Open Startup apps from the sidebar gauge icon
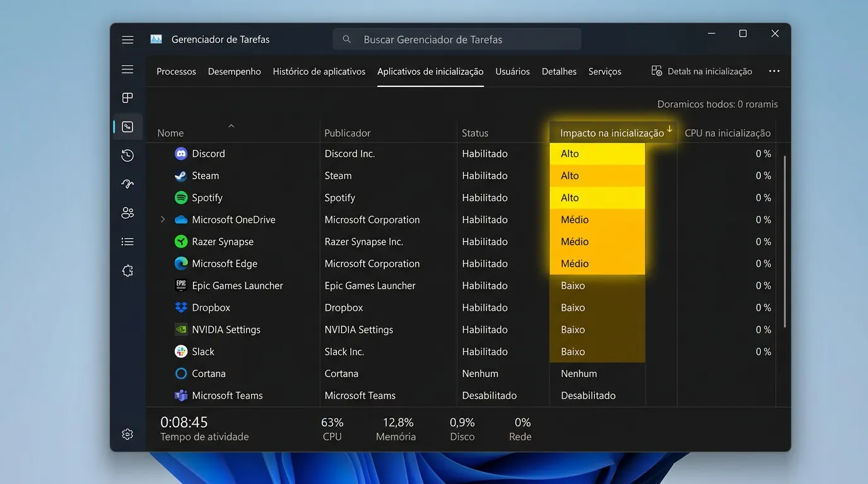Viewport: 868px width, 484px height. [x=127, y=184]
